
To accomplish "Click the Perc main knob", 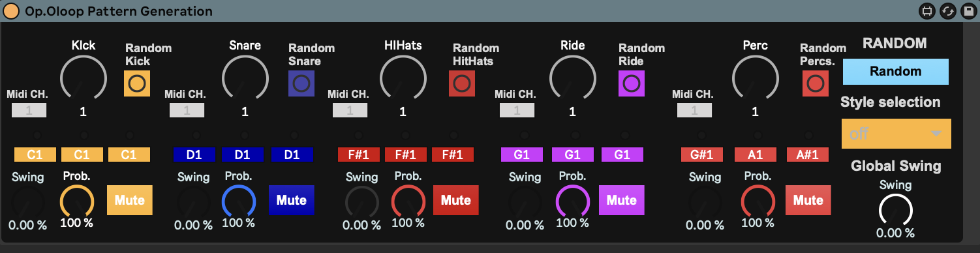I will [755, 78].
